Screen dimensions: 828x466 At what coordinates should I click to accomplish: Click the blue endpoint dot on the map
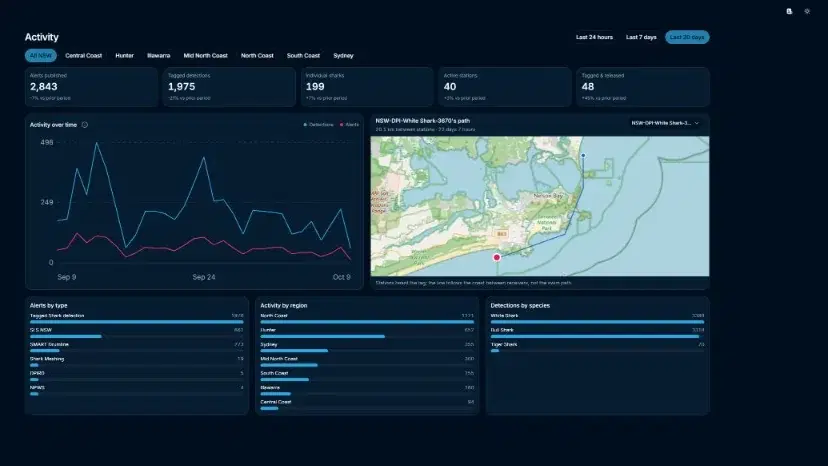(x=583, y=155)
